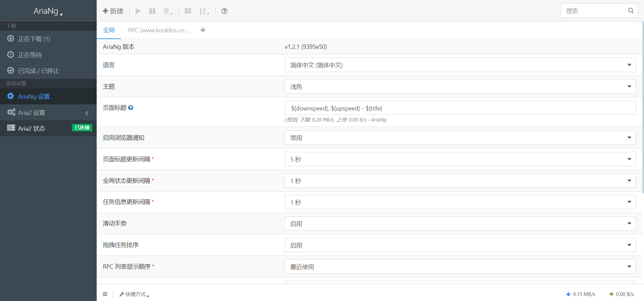
Task: Open the sort order A-Z icon
Action: coord(203,11)
